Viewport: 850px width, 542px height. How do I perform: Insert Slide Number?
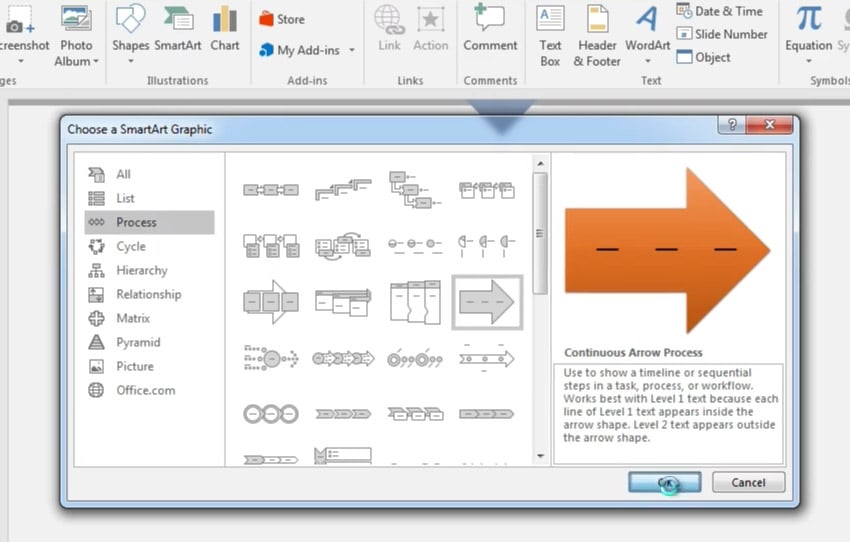[x=722, y=34]
